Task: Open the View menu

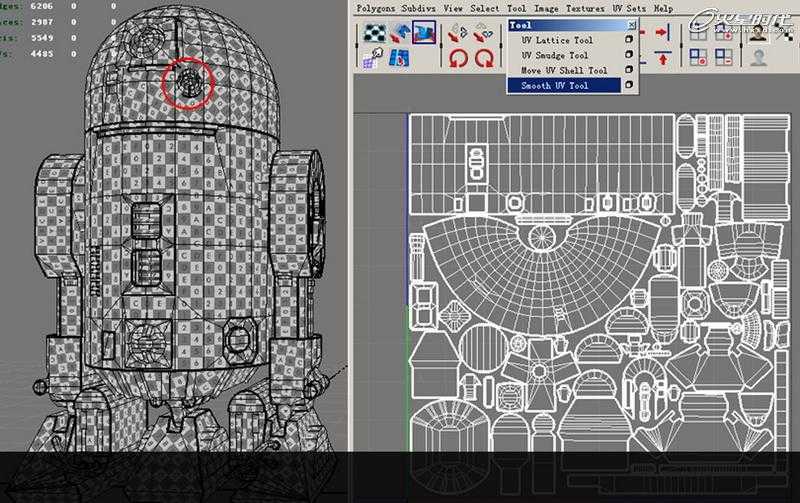Action: click(453, 9)
